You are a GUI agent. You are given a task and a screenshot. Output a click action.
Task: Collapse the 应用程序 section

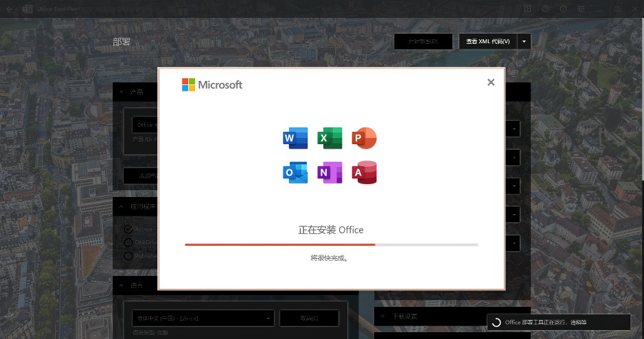[x=121, y=207]
